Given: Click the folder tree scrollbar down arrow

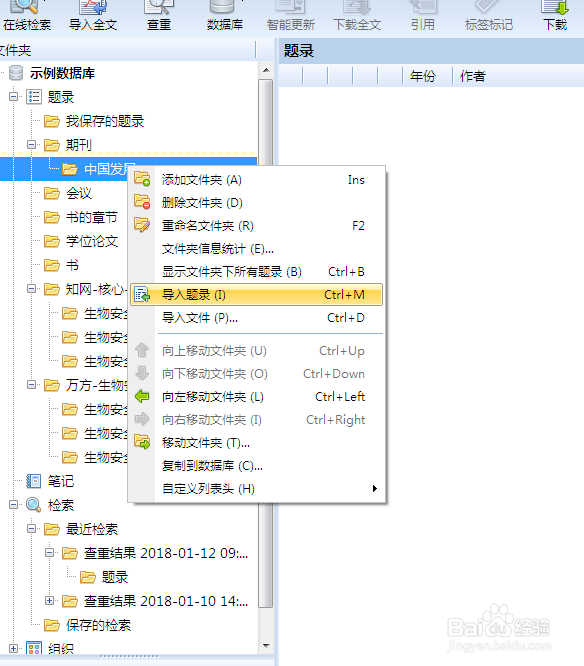Looking at the screenshot, I should coord(266,646).
